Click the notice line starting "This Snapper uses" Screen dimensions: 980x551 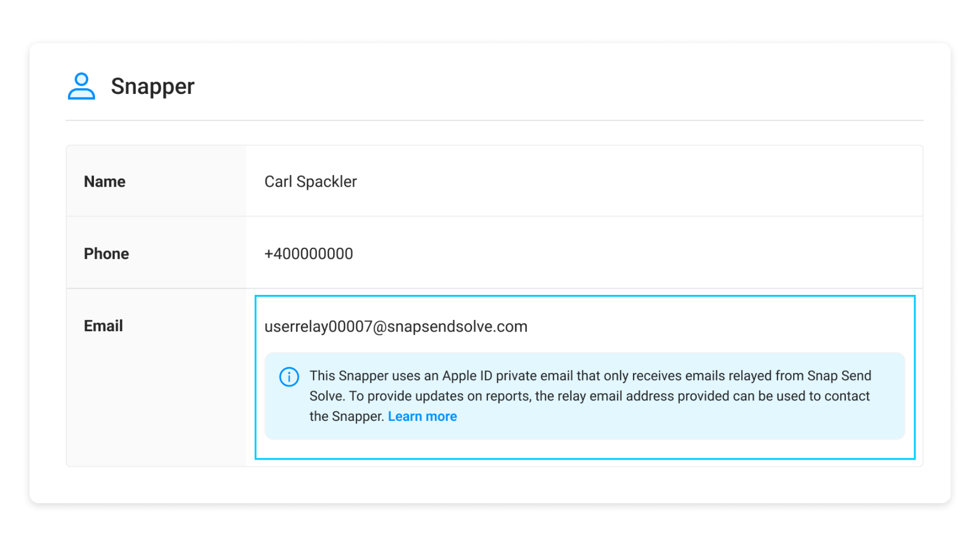[590, 376]
